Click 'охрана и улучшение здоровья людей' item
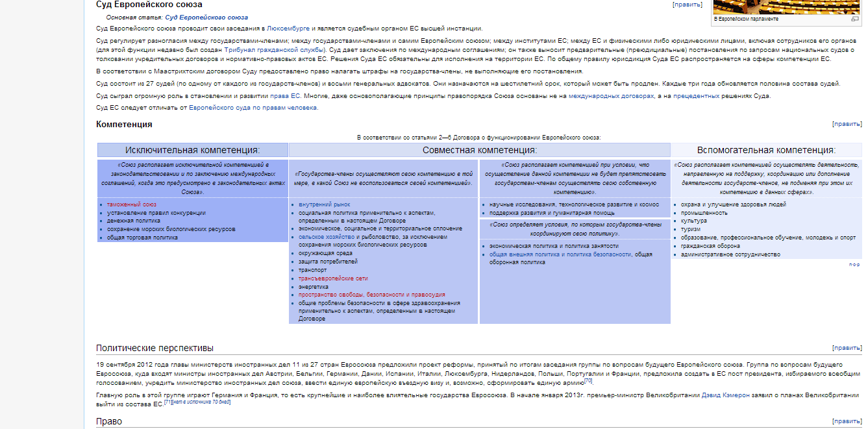 pos(733,204)
